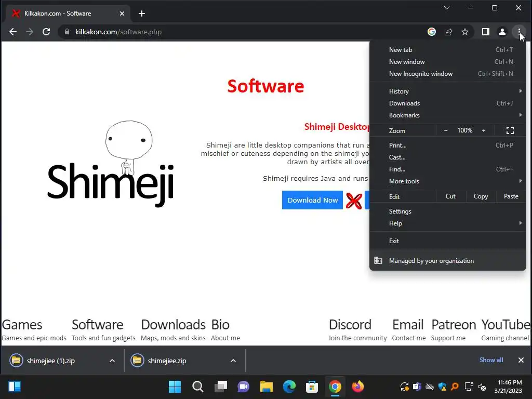This screenshot has height=399, width=532.
Task: Click the red X logo beside Download Now
Action: [x=354, y=201]
